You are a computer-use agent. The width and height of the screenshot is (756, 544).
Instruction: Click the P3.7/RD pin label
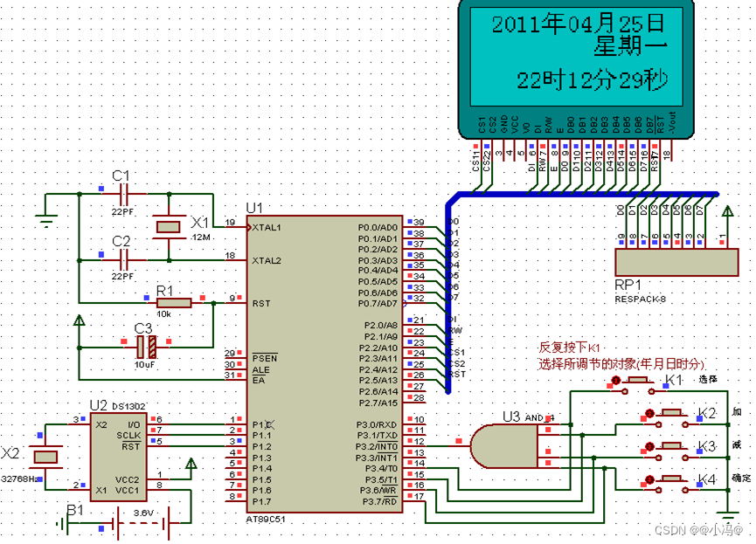[x=380, y=502]
